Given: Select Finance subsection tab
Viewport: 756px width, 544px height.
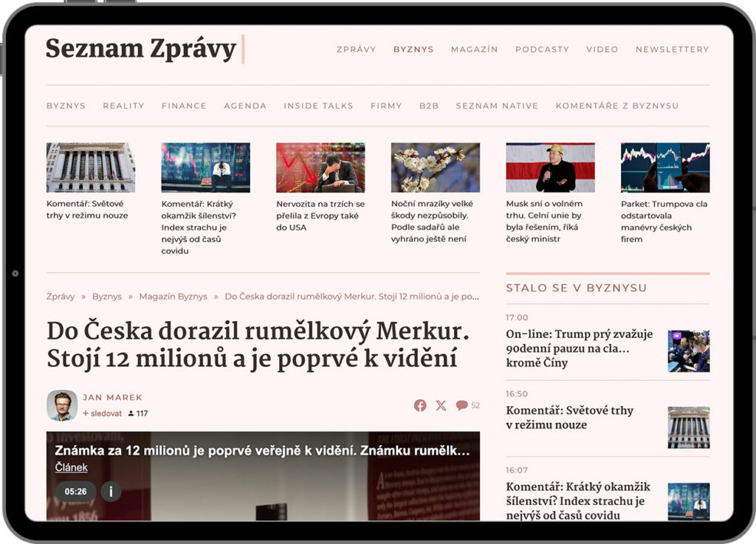Looking at the screenshot, I should point(184,106).
